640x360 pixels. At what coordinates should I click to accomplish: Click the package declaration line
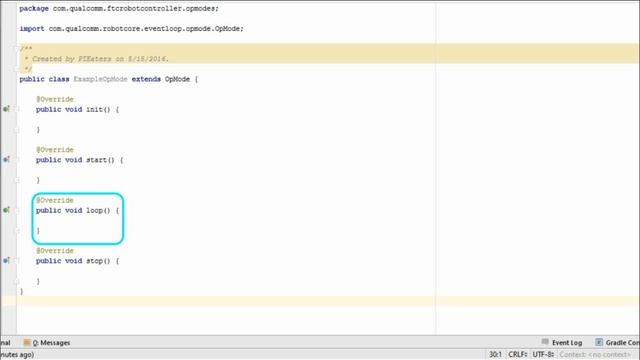pos(119,8)
